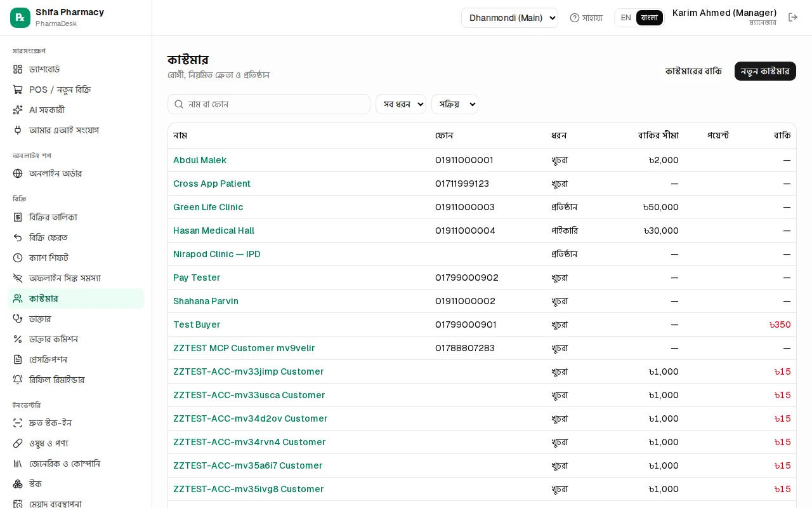Screen dimensions: 812x508
Task: Open জেনেরিক ও কোম্পানি menu item
Action: pyautogui.click(x=76, y=464)
